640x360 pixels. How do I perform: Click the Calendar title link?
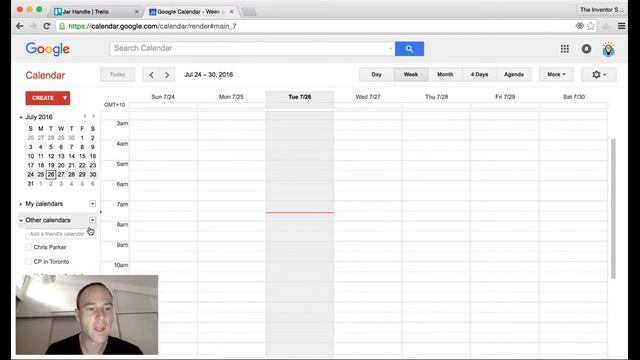pyautogui.click(x=45, y=76)
